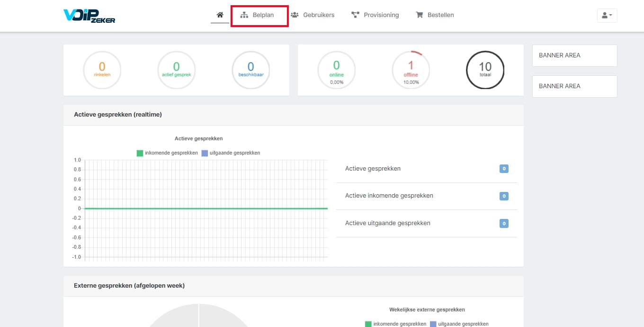The height and width of the screenshot is (327, 644).
Task: Click the VoIPzeker logo
Action: (89, 16)
